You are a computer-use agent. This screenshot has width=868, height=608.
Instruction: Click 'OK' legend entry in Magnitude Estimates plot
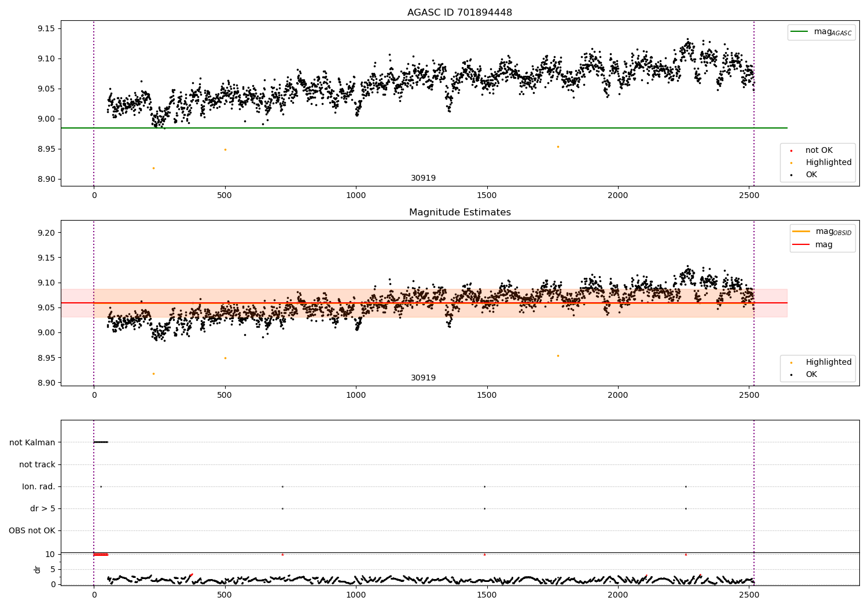804,375
